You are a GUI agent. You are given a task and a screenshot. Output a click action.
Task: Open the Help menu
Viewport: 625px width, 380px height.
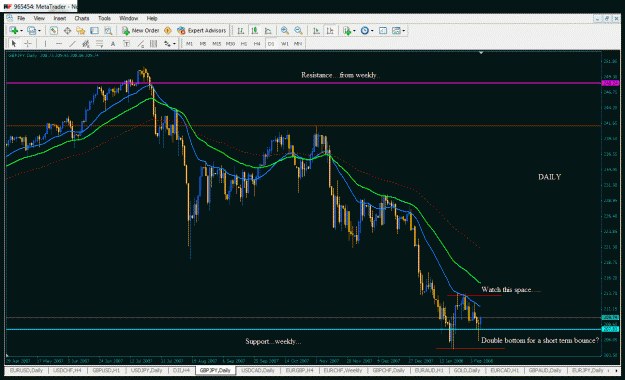click(x=152, y=18)
